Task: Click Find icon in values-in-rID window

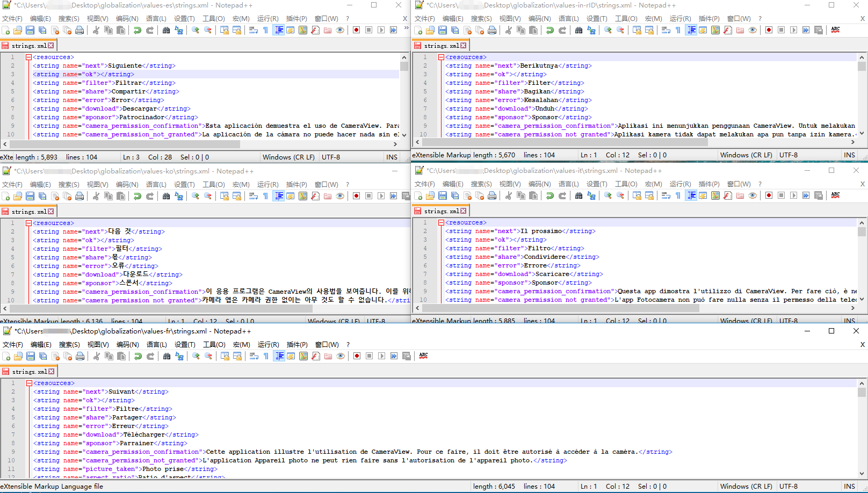Action: point(579,30)
